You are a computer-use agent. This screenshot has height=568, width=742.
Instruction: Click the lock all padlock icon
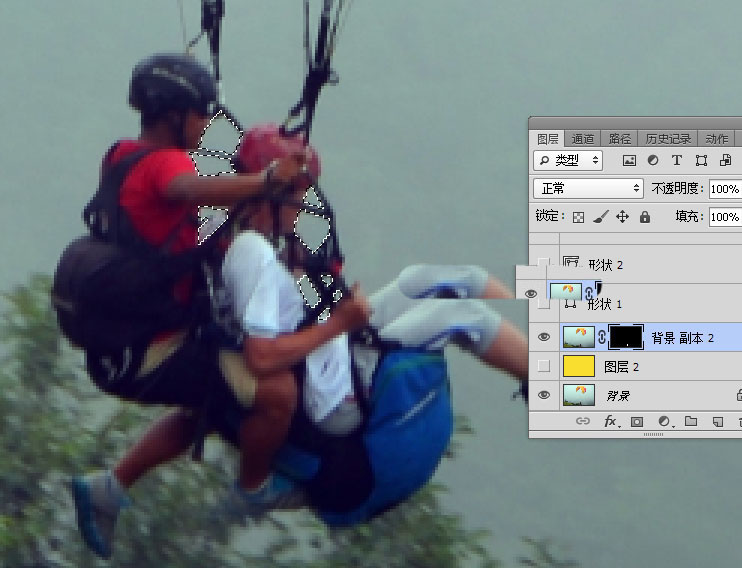(644, 217)
